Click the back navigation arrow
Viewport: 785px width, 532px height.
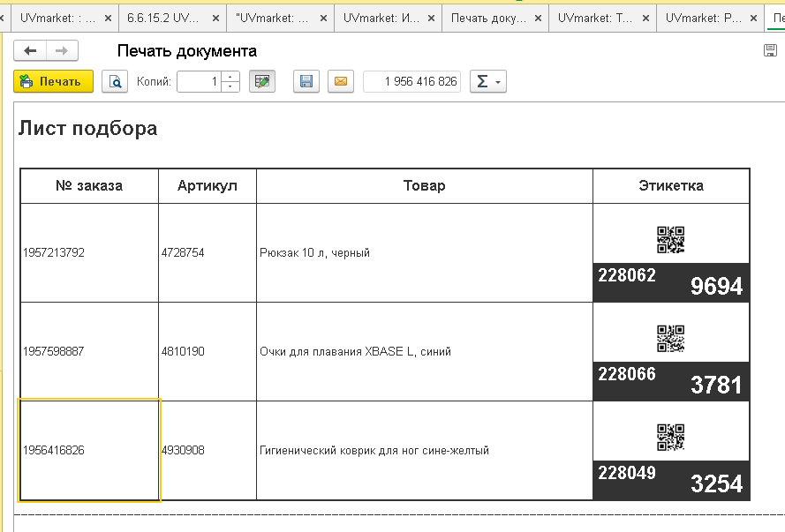click(30, 50)
